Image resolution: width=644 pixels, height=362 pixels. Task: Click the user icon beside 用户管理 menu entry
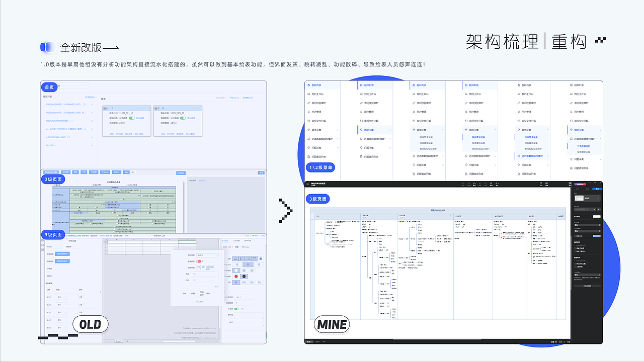point(308,112)
